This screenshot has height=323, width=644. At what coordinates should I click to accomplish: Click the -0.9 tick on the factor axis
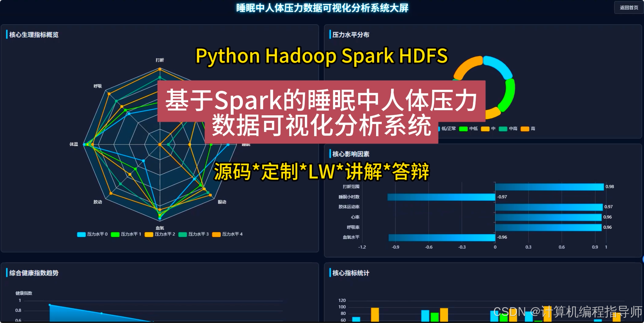pos(395,247)
